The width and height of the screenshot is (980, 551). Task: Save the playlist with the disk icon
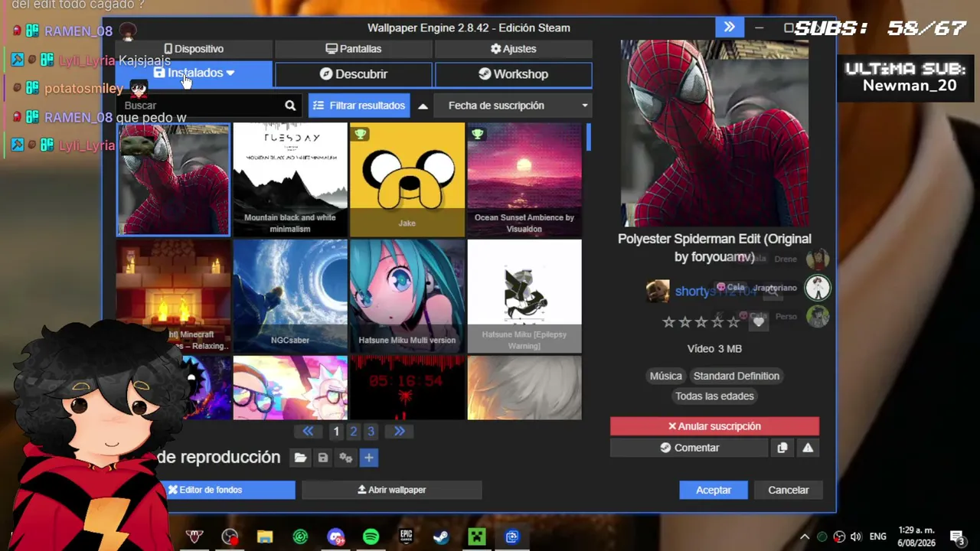pyautogui.click(x=323, y=458)
